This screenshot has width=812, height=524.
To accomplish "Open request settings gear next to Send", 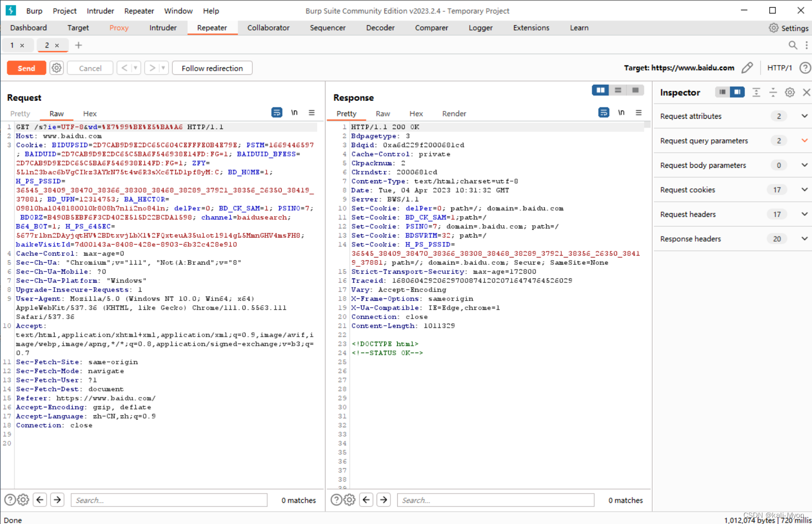I will point(57,68).
